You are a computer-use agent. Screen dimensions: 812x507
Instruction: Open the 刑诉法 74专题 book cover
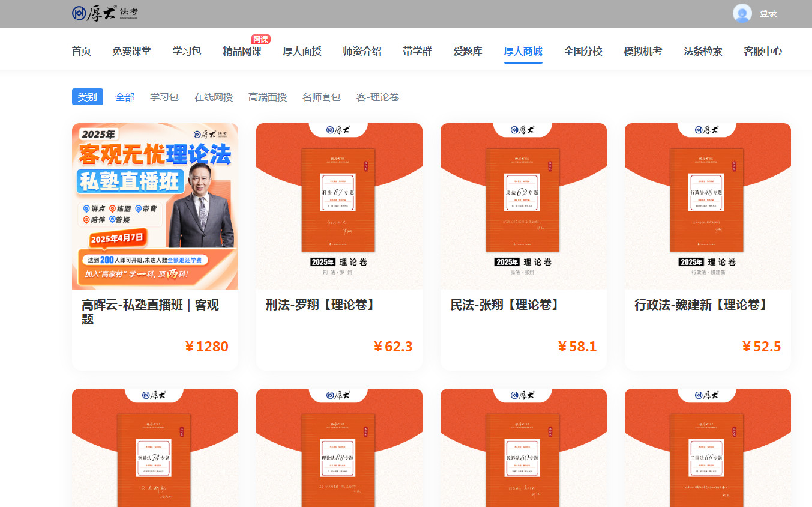coord(154,460)
